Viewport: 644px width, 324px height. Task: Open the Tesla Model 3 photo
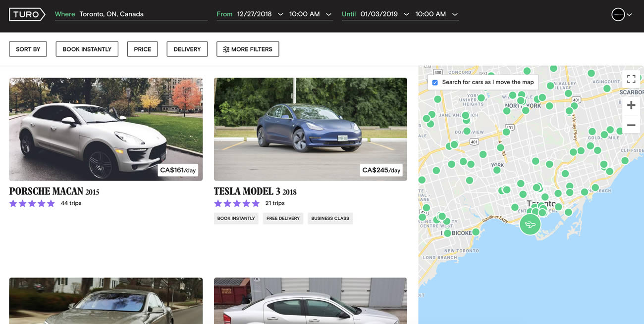tap(310, 129)
